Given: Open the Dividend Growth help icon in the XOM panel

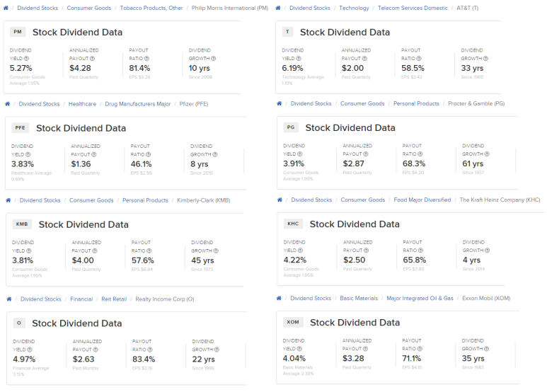Looking at the screenshot, I should [x=486, y=349].
